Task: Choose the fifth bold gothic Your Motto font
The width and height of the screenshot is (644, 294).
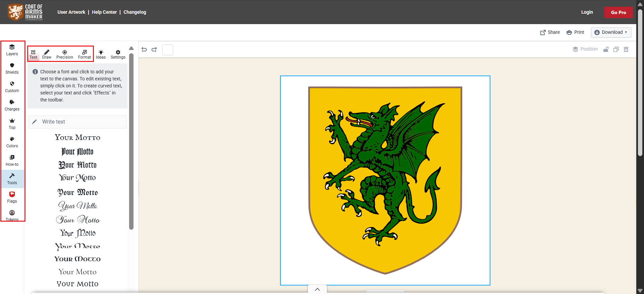Action: [x=77, y=192]
